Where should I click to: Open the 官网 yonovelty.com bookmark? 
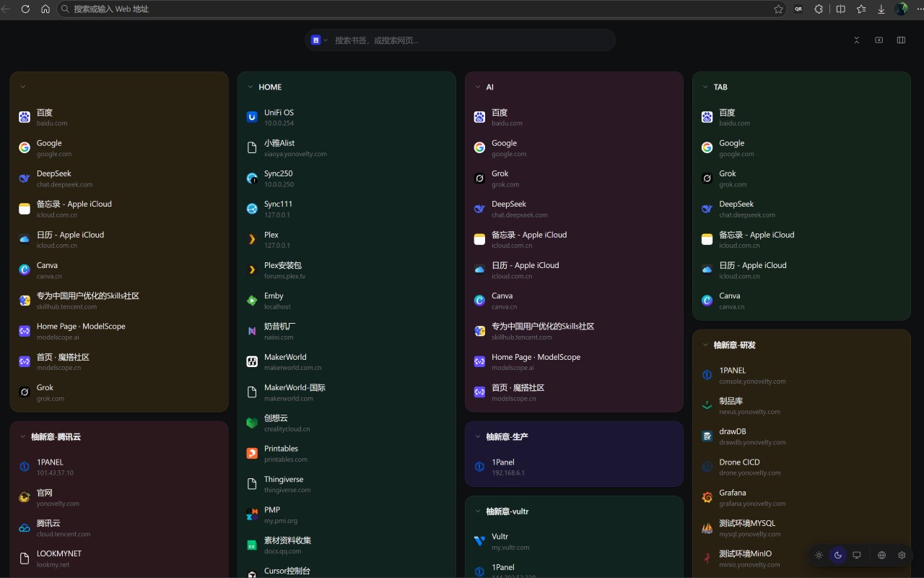click(x=119, y=497)
